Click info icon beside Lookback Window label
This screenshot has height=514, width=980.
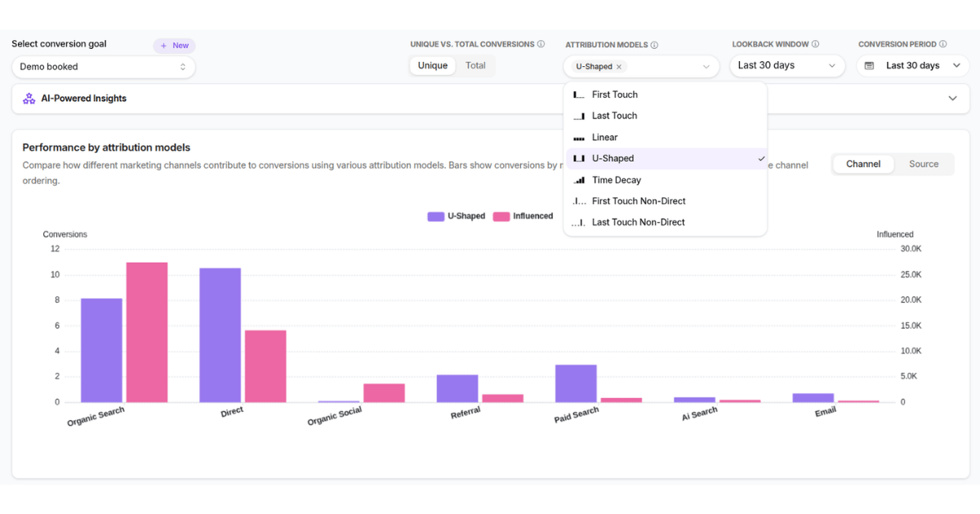pos(815,44)
